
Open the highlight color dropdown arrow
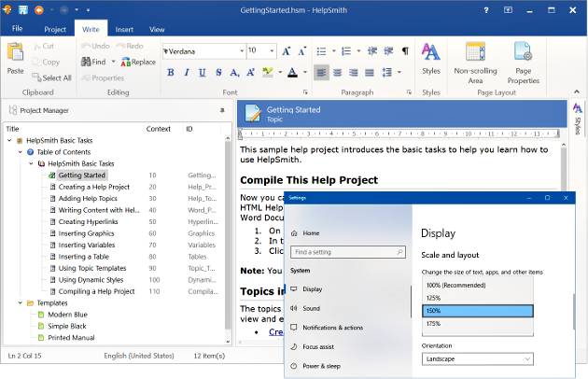pos(280,72)
